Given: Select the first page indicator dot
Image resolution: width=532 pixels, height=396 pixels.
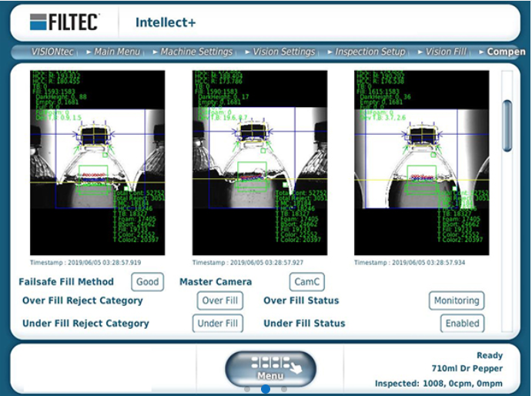Looking at the screenshot, I should tap(247, 389).
